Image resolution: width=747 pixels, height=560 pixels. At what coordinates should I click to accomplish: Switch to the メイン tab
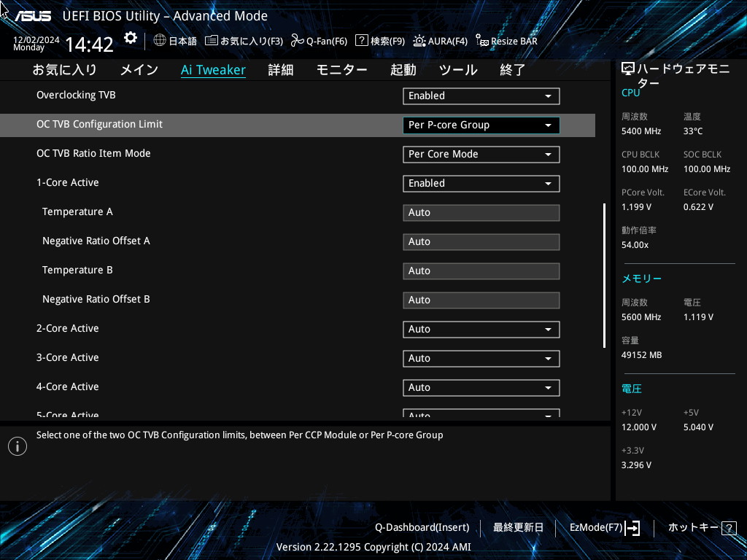click(139, 70)
